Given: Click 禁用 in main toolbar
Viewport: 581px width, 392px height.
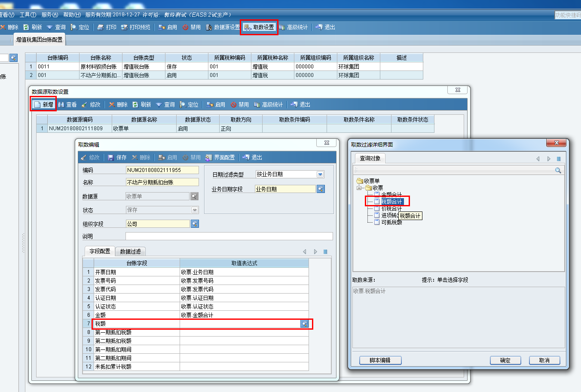Looking at the screenshot, I should coord(192,27).
